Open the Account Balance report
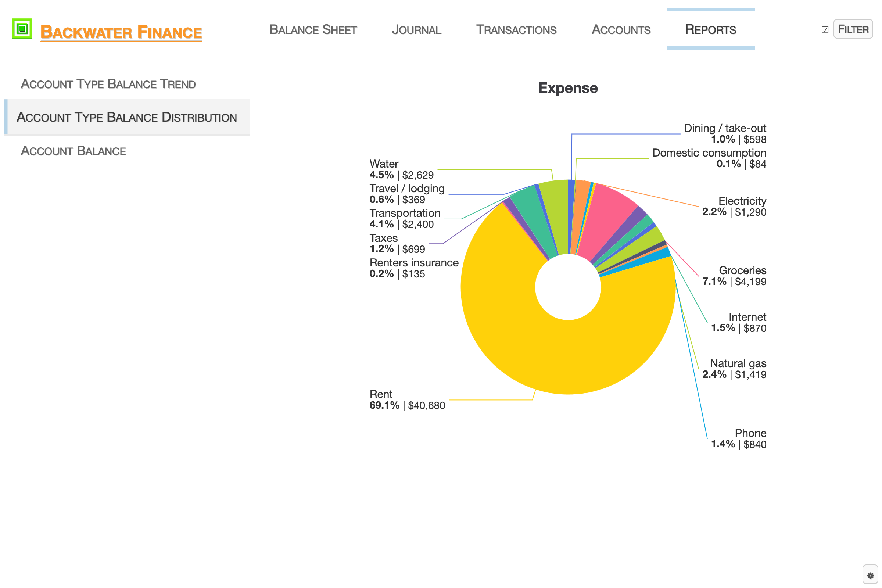Viewport: 882px width, 588px height. [x=73, y=151]
